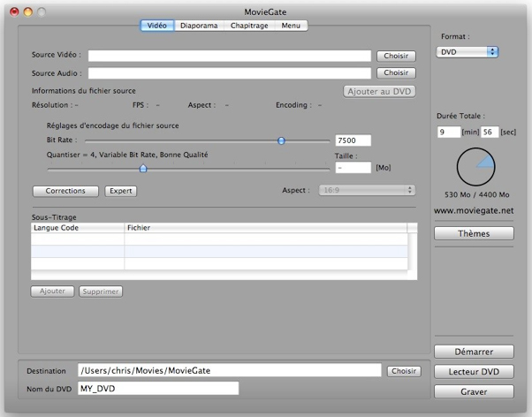Click the Bit Rate slider handle

[281, 140]
